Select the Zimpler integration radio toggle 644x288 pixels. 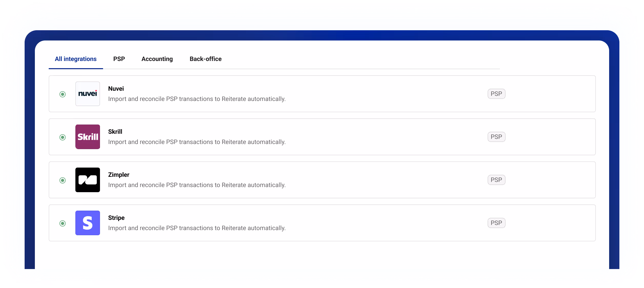pos(63,180)
